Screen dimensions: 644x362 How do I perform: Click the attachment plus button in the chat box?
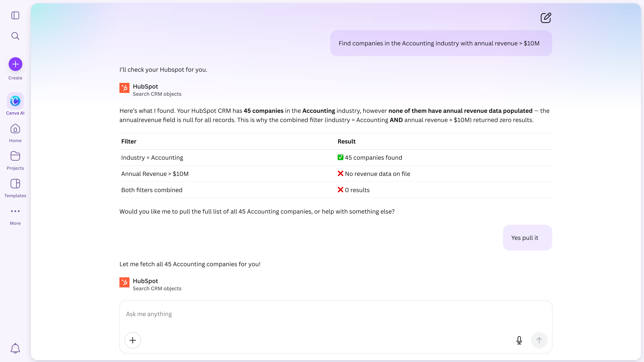click(133, 340)
